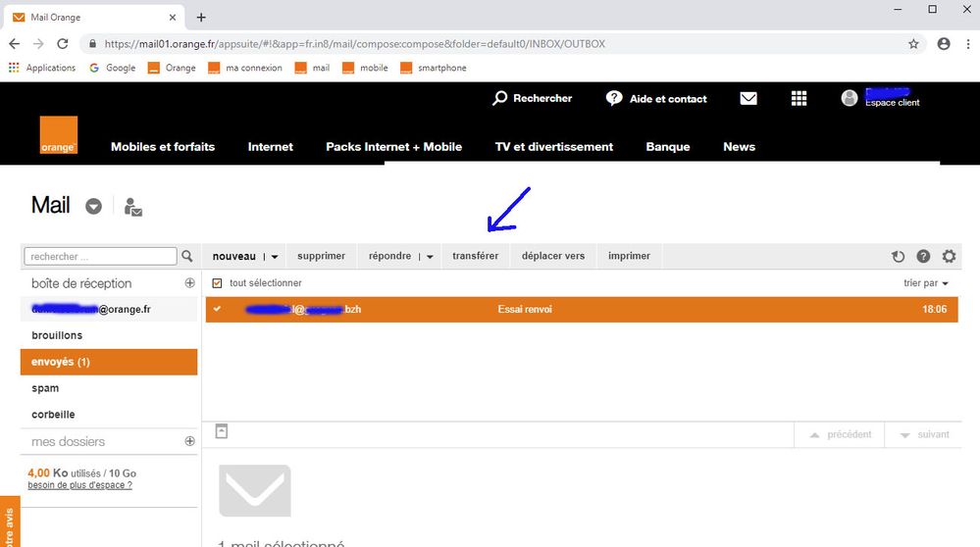980x547 pixels.
Task: Open Applications bookmark shortcut
Action: point(42,68)
